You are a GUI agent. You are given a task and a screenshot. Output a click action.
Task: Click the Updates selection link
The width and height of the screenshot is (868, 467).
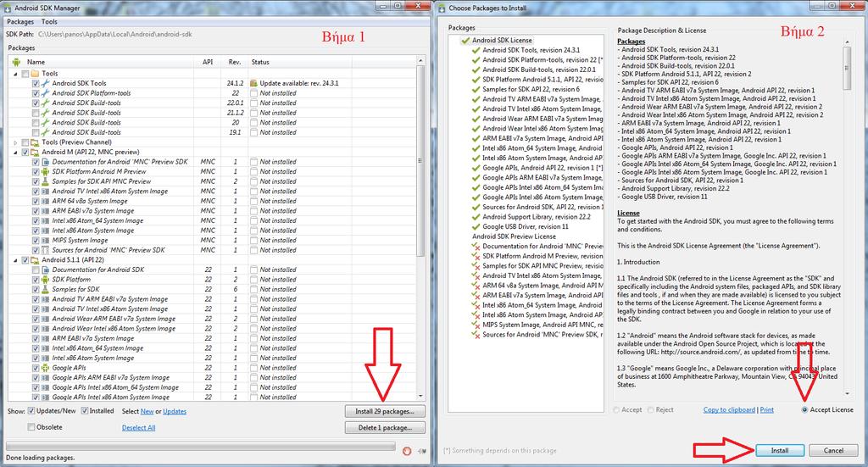pos(175,411)
